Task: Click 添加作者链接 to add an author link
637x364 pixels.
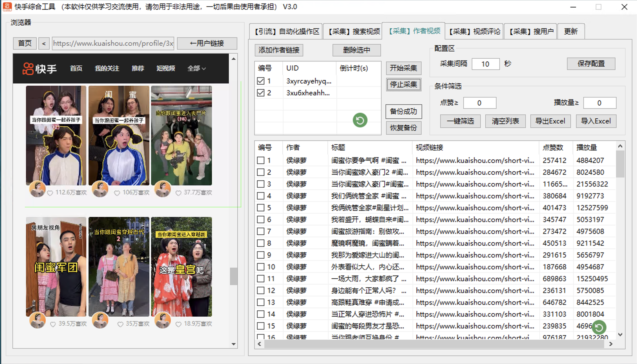Action: coord(279,50)
